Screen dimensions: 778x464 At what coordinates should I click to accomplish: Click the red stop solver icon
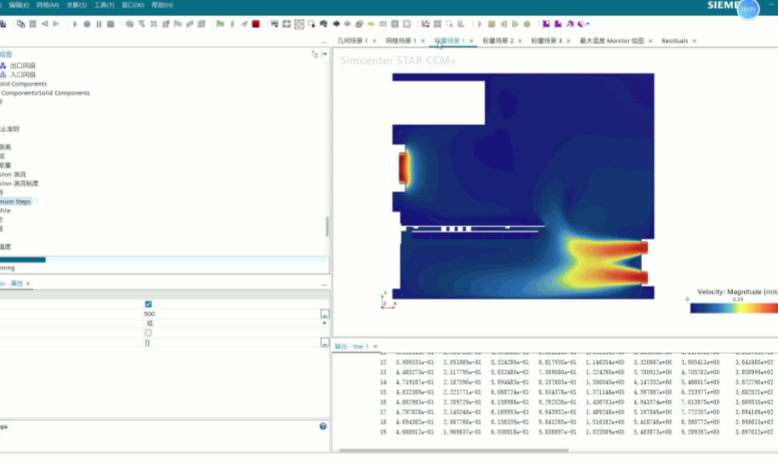256,24
